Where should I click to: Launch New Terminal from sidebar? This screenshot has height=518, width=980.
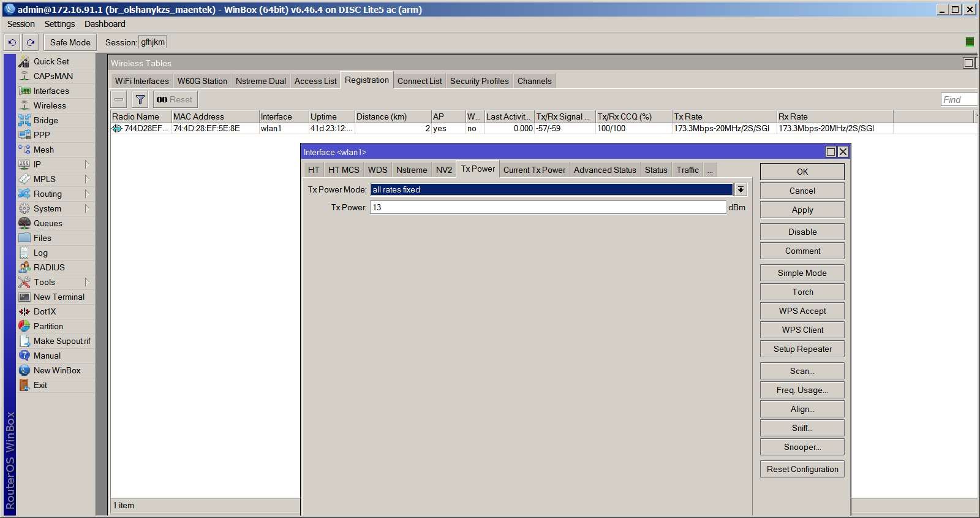(59, 297)
